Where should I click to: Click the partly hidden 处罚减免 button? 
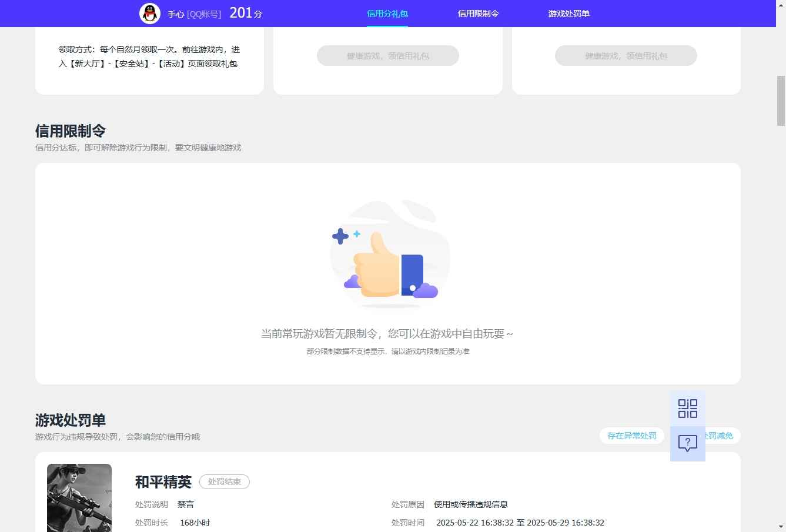[x=723, y=436]
